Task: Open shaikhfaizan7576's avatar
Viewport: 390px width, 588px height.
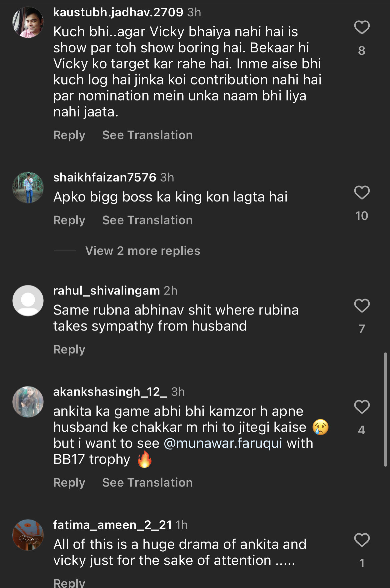Action: pyautogui.click(x=28, y=187)
